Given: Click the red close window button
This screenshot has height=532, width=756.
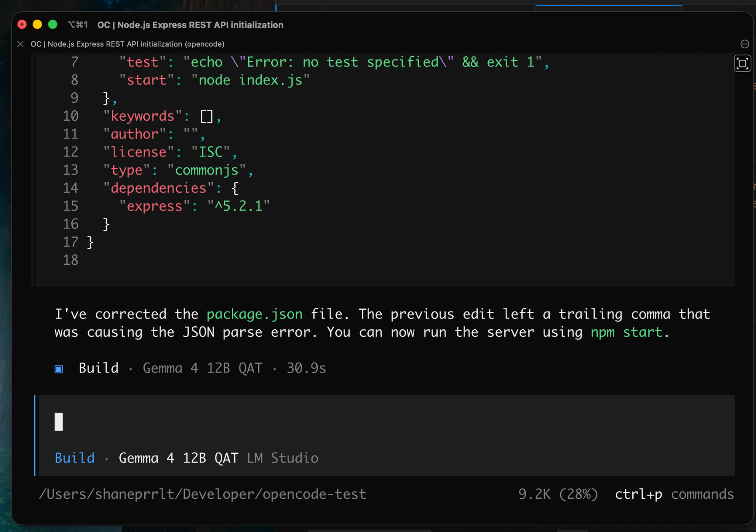Looking at the screenshot, I should (x=22, y=25).
